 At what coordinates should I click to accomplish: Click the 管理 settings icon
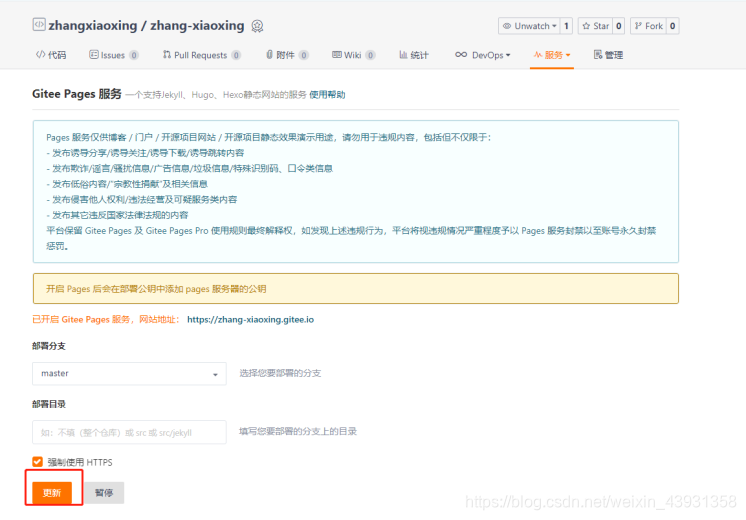pos(598,54)
